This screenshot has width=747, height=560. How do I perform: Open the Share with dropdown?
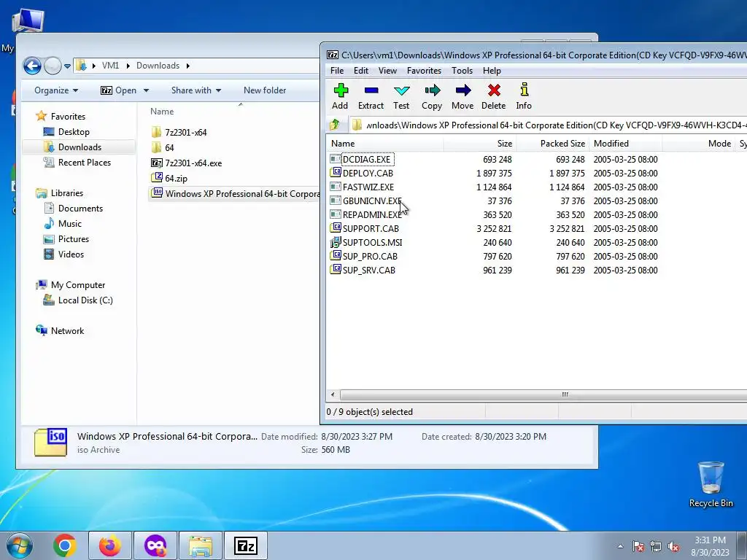coord(196,90)
